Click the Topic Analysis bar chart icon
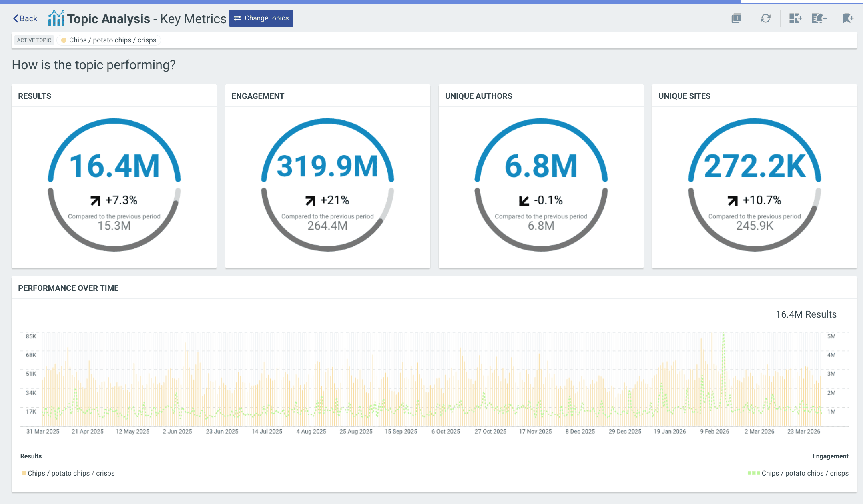 (x=56, y=18)
